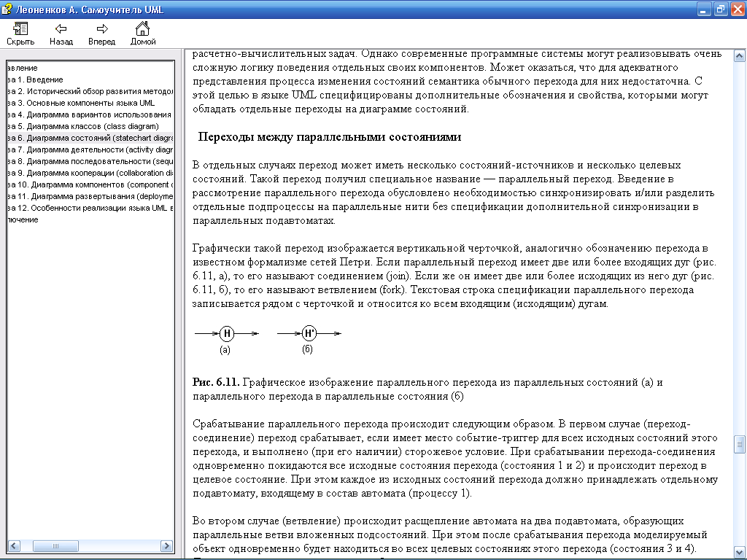Restore down the help window
This screenshot has height=560, width=747.
(721, 9)
